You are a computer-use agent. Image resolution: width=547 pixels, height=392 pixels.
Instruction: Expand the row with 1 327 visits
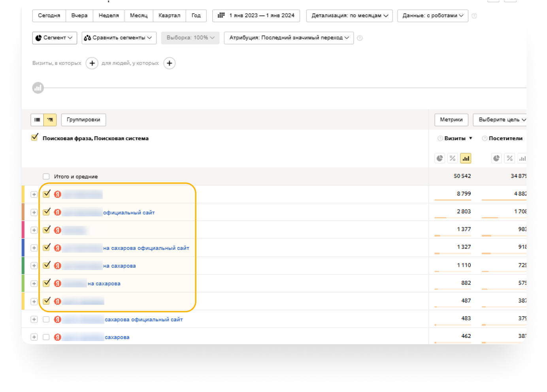pyautogui.click(x=34, y=248)
